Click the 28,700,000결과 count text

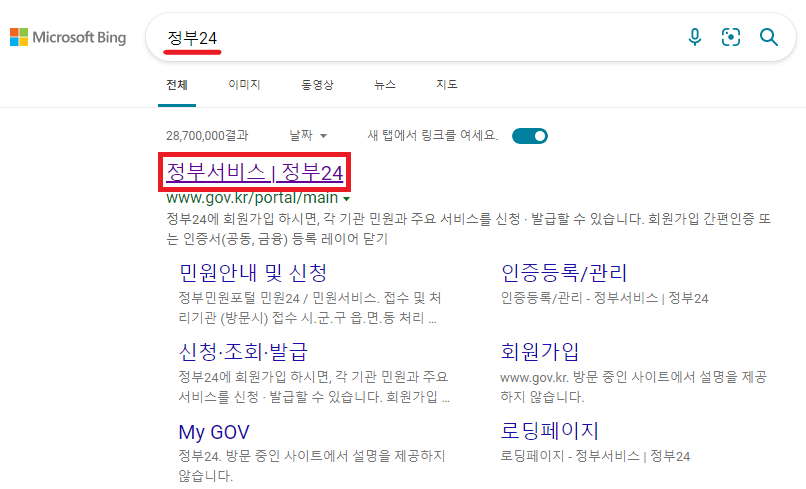coord(207,136)
